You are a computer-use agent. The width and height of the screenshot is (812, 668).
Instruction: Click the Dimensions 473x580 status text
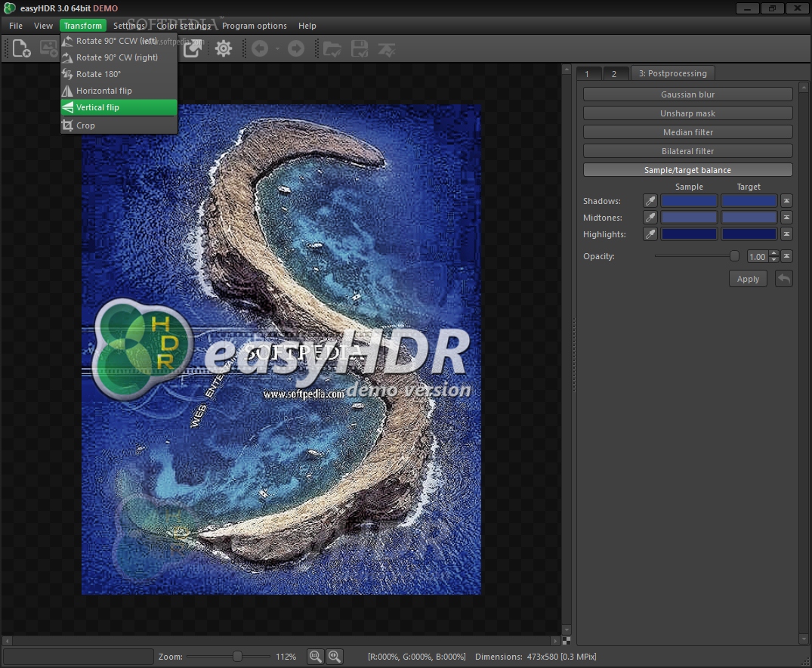[536, 657]
